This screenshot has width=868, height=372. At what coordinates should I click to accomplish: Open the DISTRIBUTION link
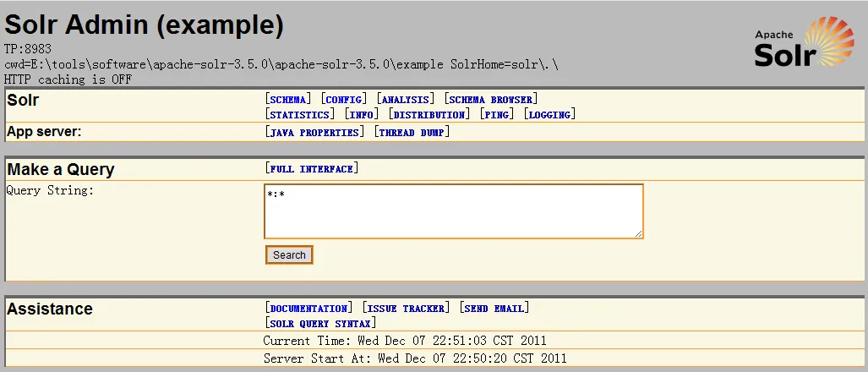point(429,115)
